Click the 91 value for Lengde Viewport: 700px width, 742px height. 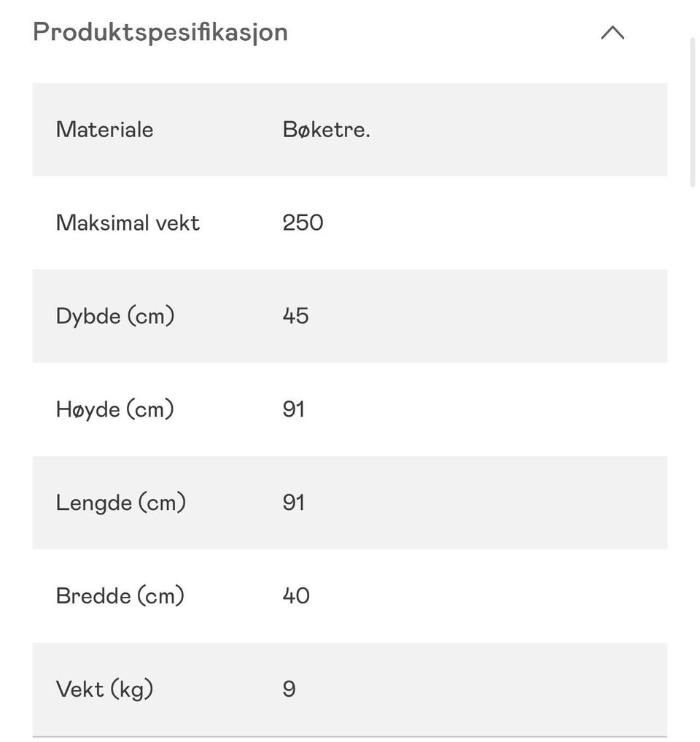tap(294, 503)
